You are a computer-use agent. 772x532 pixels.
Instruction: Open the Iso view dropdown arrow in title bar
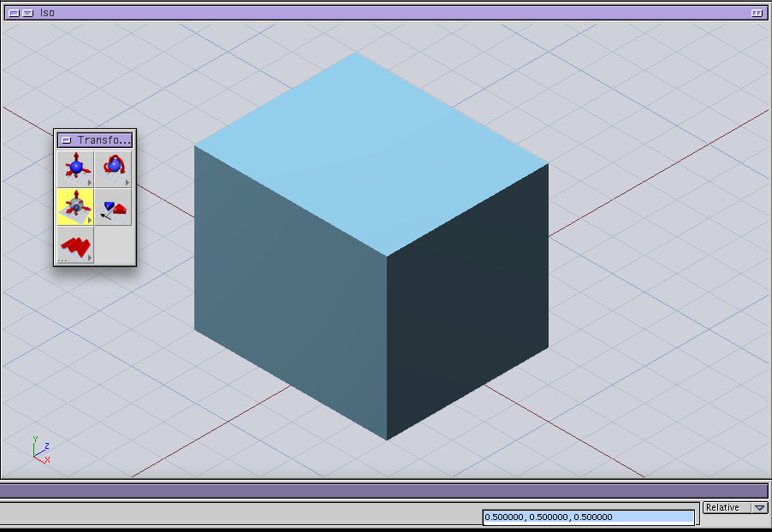point(27,13)
